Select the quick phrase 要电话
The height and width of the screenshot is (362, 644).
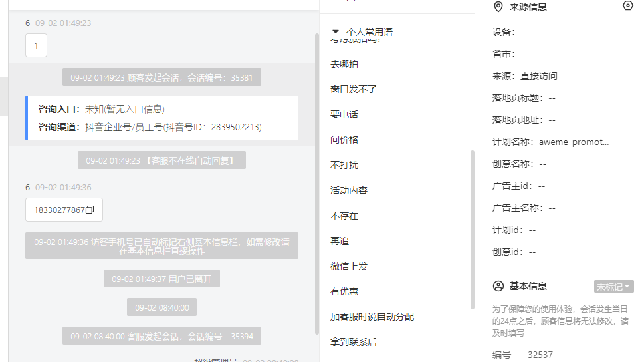point(344,114)
